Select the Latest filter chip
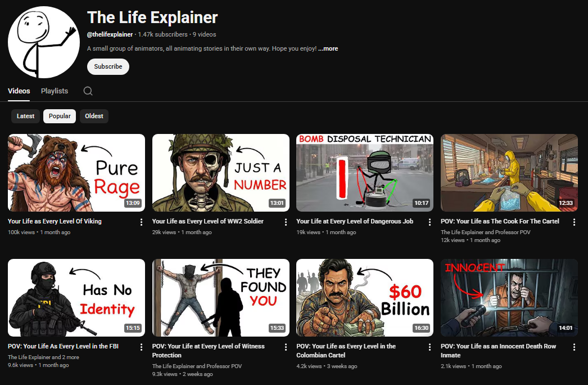This screenshot has height=385, width=588. point(25,116)
